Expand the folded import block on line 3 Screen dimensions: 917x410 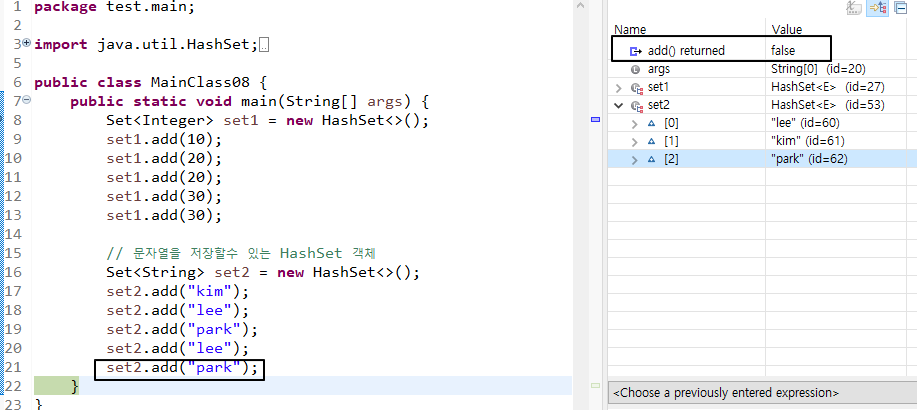[26, 43]
